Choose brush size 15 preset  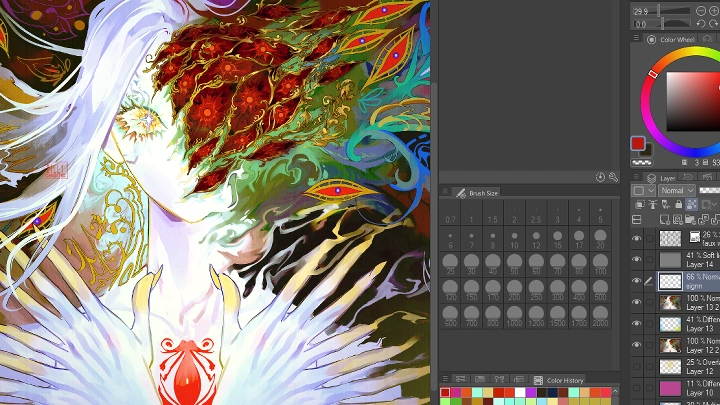pos(557,239)
